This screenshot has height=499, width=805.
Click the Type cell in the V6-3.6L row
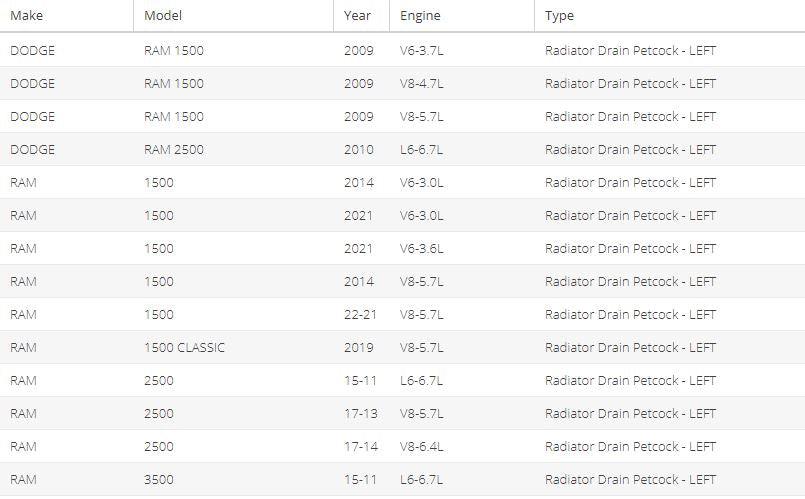pyautogui.click(x=630, y=248)
